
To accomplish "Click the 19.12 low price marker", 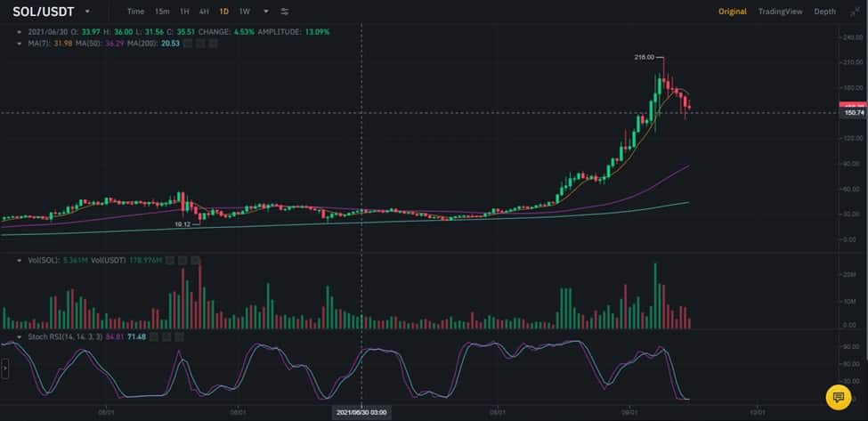I will pos(183,224).
